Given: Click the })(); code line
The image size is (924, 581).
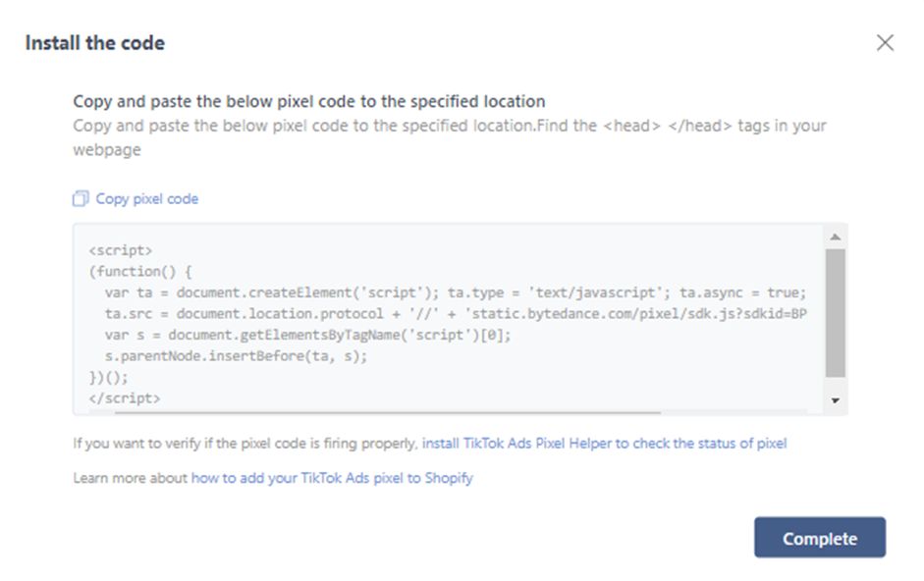Looking at the screenshot, I should [x=108, y=377].
